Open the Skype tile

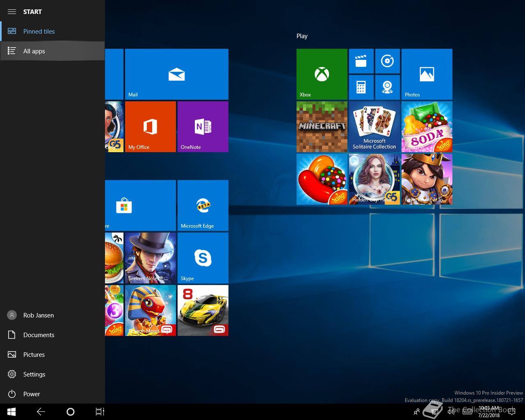pyautogui.click(x=203, y=258)
